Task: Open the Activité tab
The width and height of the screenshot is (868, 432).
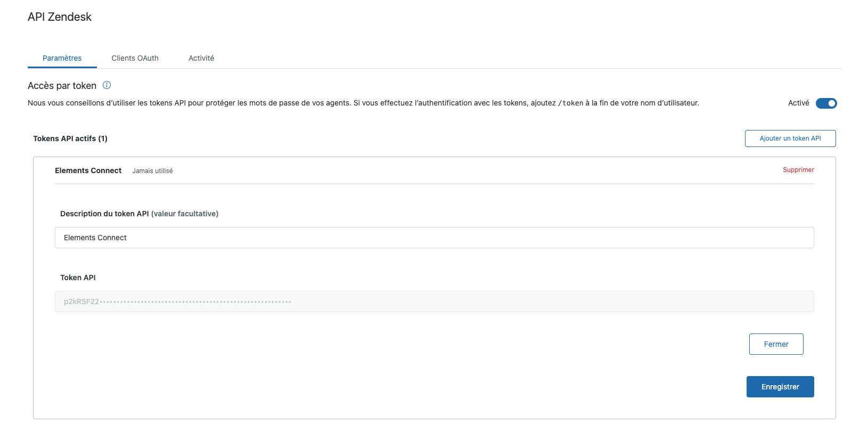Action: pos(201,58)
